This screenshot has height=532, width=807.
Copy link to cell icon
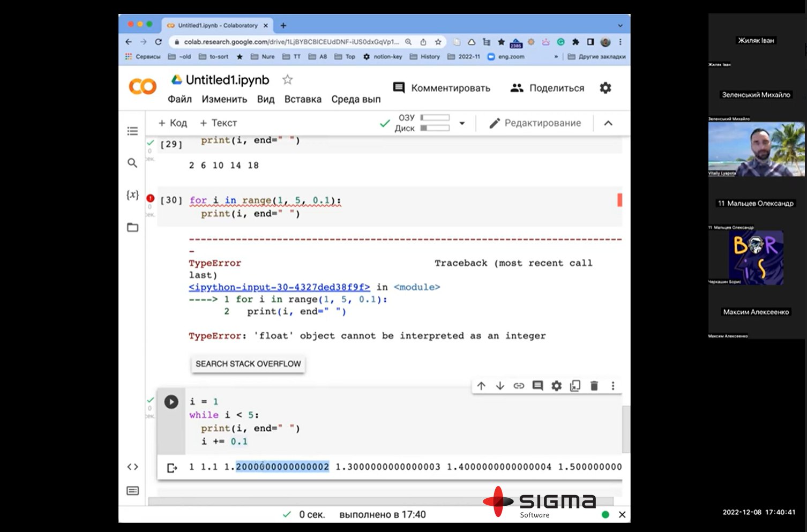coord(519,386)
